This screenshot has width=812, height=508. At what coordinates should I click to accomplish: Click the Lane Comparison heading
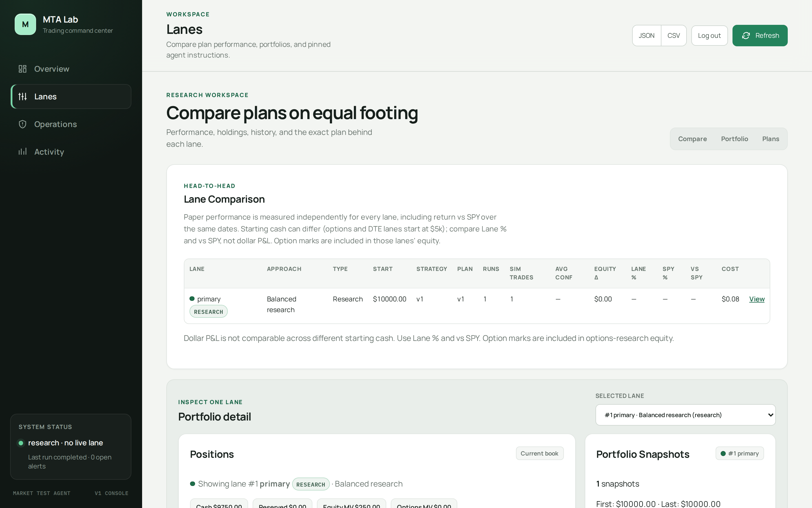(x=224, y=199)
